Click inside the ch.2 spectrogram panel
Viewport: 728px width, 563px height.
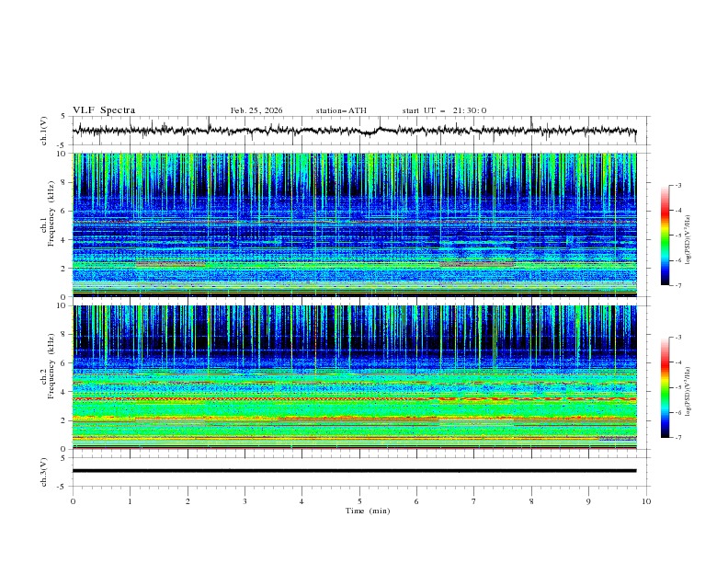(x=355, y=377)
